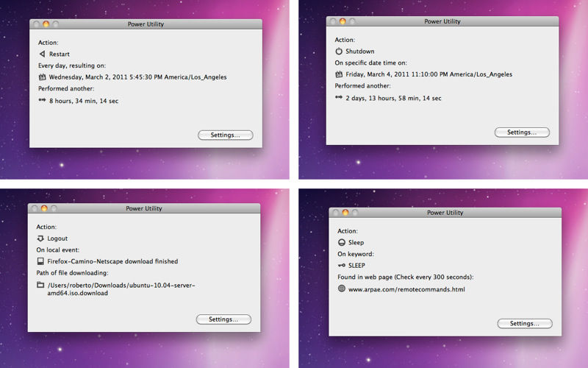This screenshot has height=368, width=588.
Task: Click 'Every day, resulting on:' label
Action: (72, 66)
